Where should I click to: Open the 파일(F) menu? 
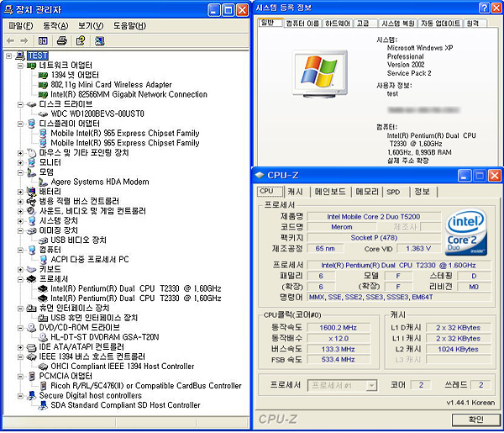21,26
